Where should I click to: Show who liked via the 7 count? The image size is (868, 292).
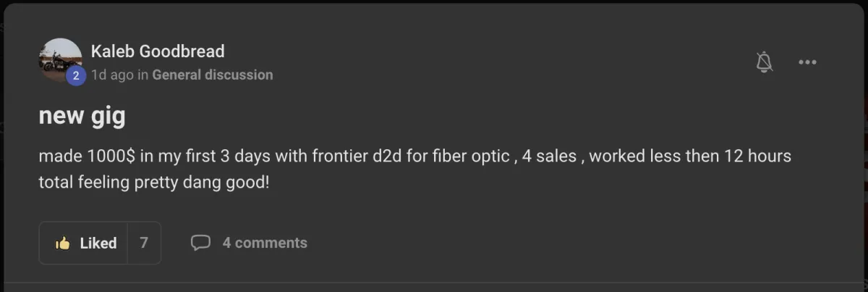click(x=144, y=243)
